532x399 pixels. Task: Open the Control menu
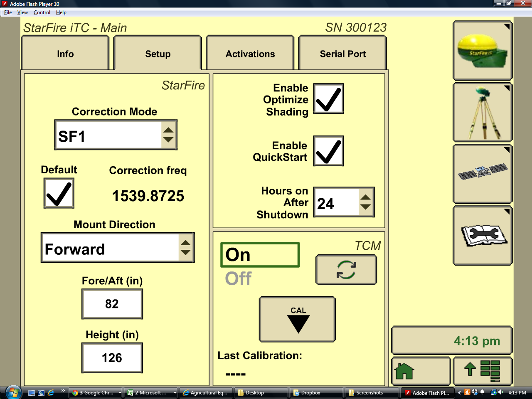coord(42,12)
